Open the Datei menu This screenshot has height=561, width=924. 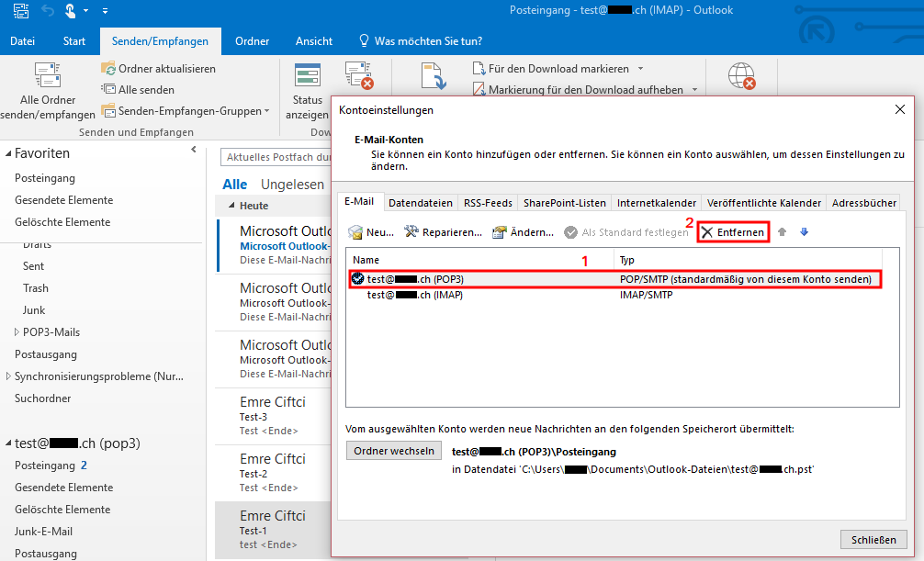pyautogui.click(x=22, y=41)
